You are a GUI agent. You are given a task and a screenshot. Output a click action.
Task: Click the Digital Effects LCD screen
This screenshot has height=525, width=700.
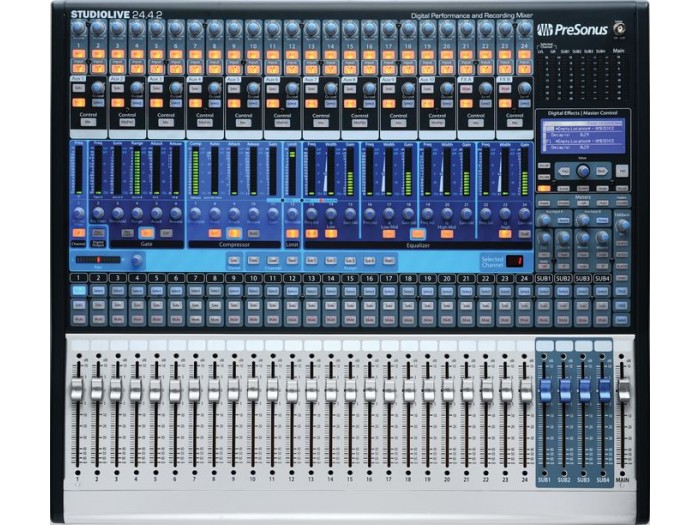583,135
